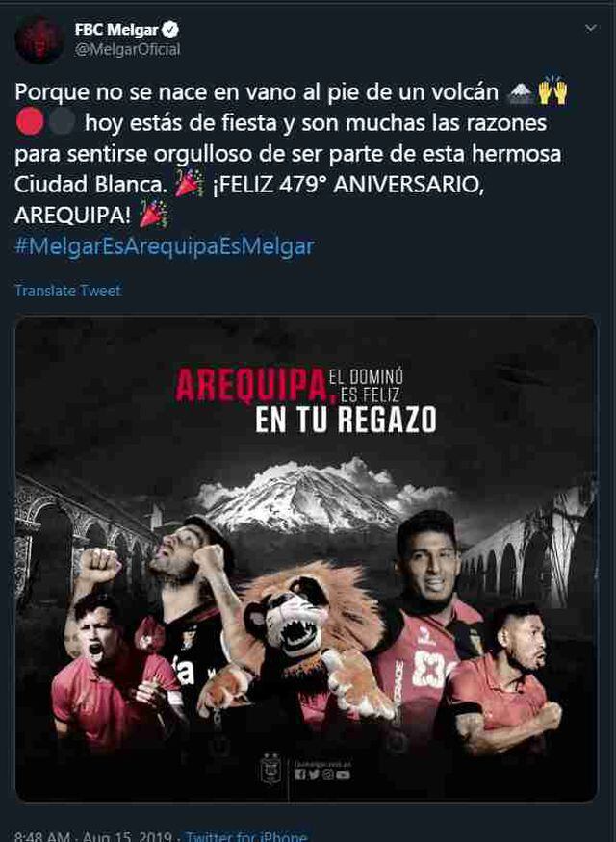Click the Facebook icon in the banner
Screen dimensions: 616x842
(299, 775)
